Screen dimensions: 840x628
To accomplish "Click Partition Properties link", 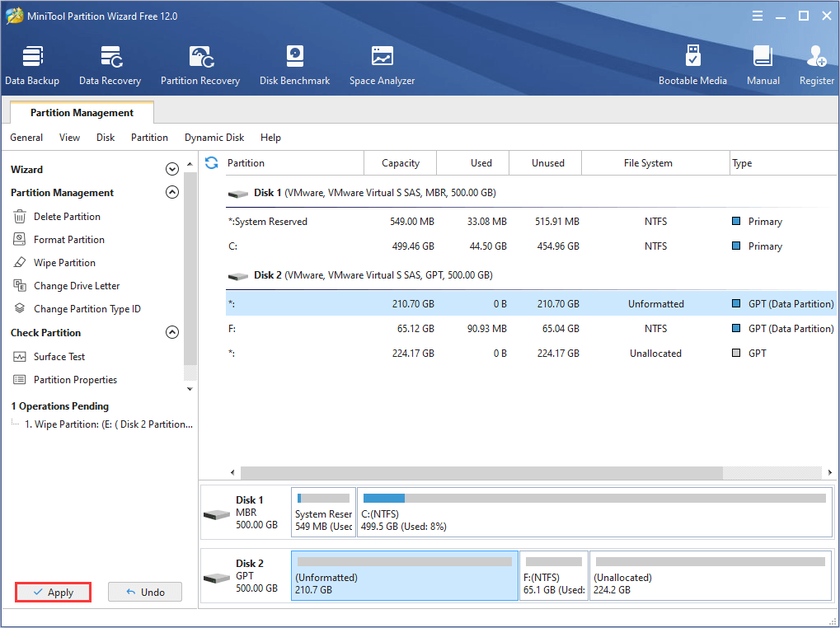I will [76, 380].
